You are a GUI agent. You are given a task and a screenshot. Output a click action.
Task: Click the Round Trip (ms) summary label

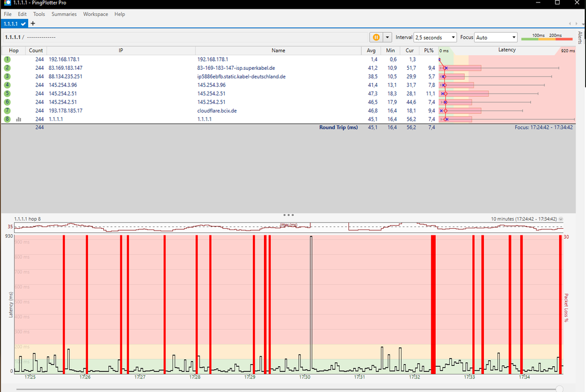point(338,127)
